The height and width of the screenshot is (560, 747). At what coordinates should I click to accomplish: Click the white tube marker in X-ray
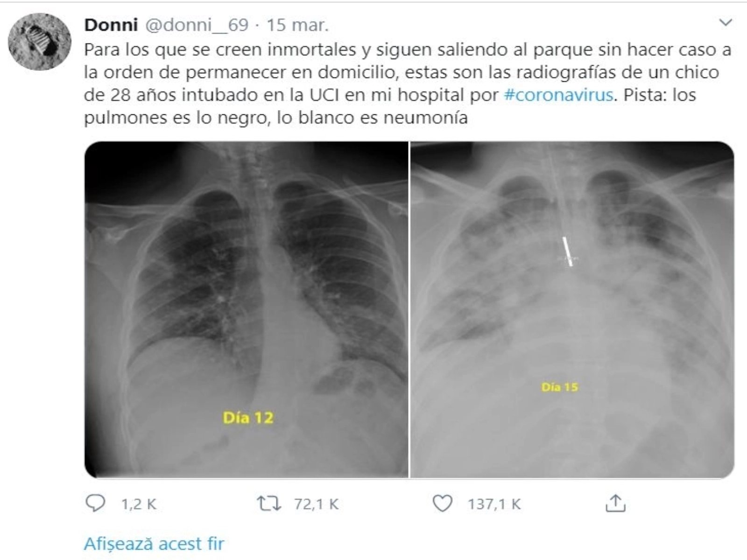[567, 252]
